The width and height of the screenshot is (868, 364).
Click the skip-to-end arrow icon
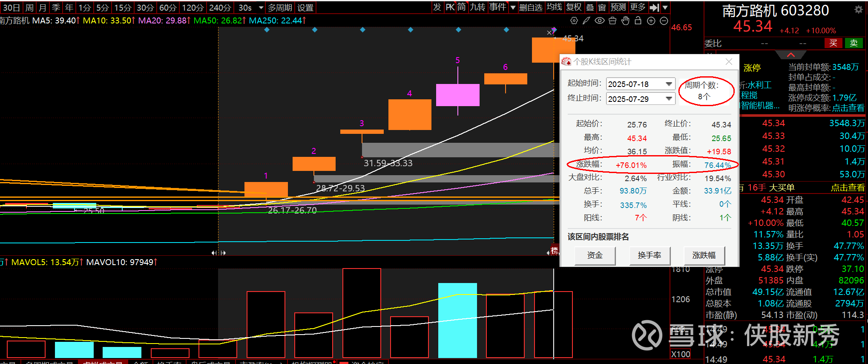click(x=655, y=7)
